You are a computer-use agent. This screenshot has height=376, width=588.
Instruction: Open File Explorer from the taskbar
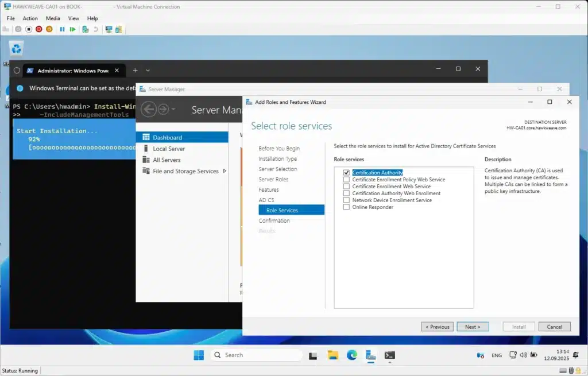tap(332, 355)
